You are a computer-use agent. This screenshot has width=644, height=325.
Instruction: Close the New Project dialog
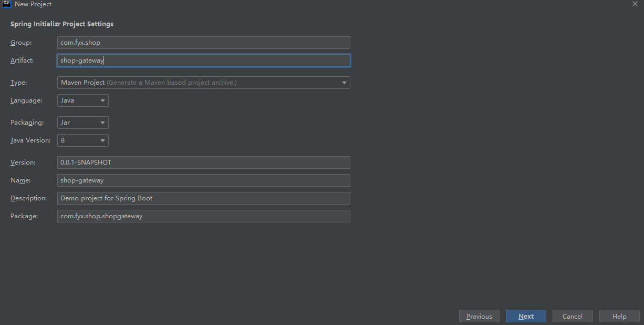tap(635, 4)
